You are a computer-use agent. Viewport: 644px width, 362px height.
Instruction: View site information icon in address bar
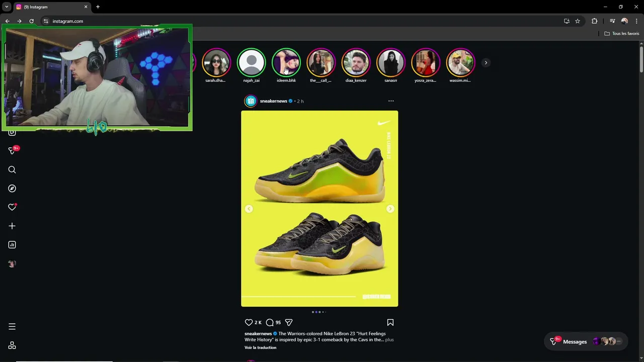(45, 21)
